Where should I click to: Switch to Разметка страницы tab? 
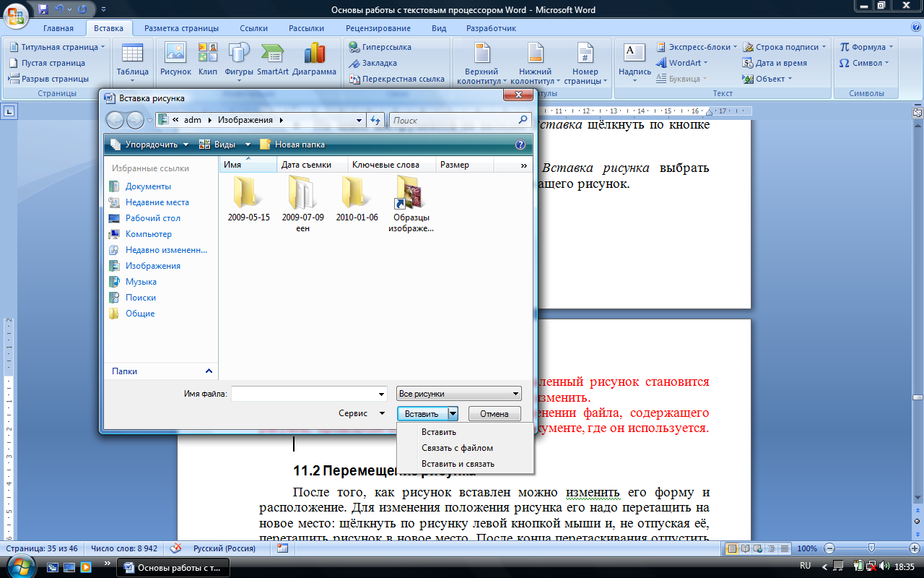coord(181,28)
